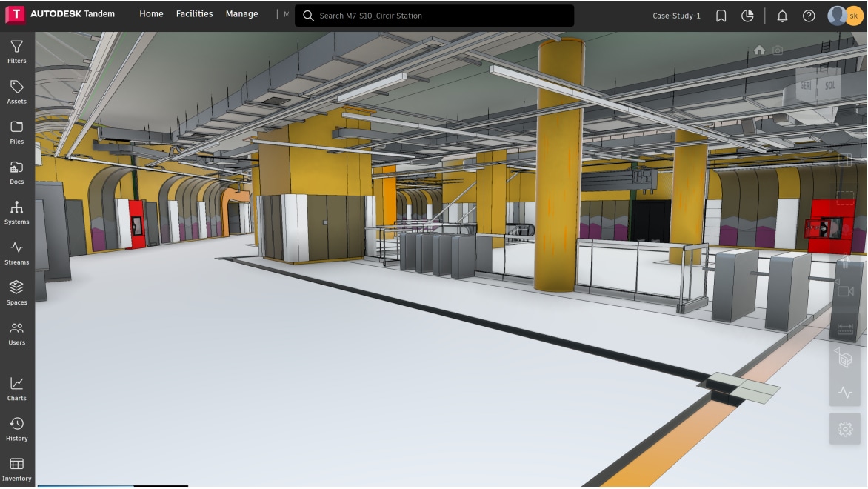
Task: Click the bookmark saved views icon
Action: (721, 16)
